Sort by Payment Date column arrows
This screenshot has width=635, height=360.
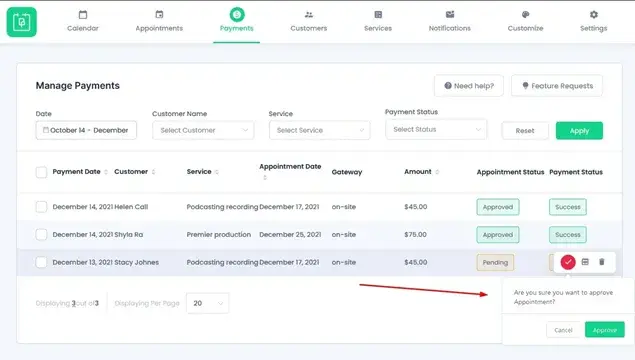[106, 172]
